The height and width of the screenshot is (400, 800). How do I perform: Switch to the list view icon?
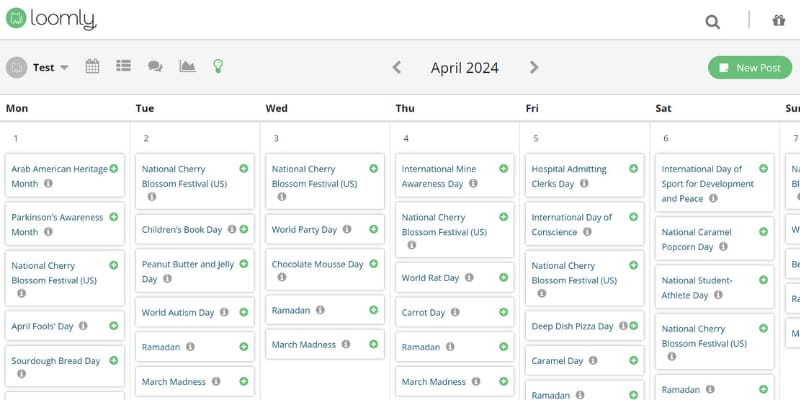tap(123, 67)
